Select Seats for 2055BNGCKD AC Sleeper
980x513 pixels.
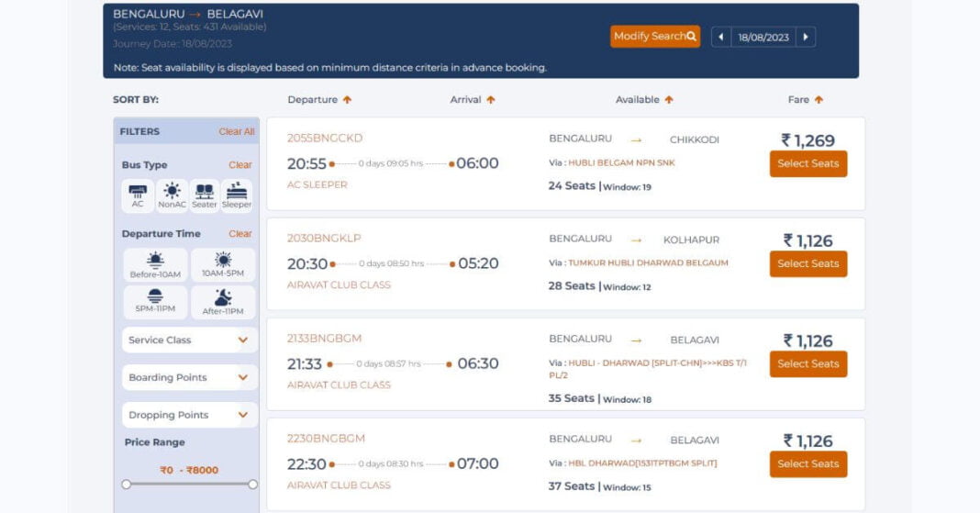point(807,163)
